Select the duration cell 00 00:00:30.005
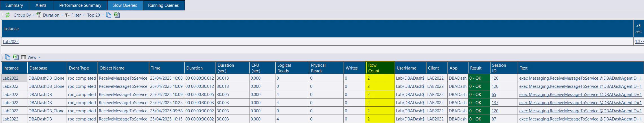Viewport: 644px width, 123px height. pyautogui.click(x=200, y=95)
